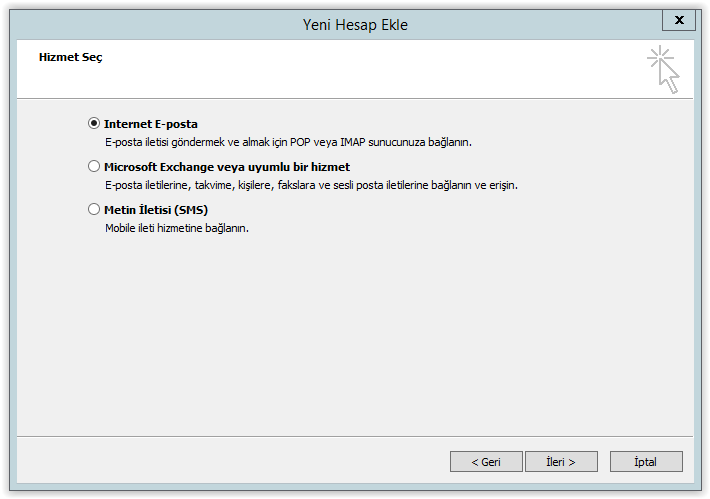Select the Internet E-posta radio button

(94, 123)
